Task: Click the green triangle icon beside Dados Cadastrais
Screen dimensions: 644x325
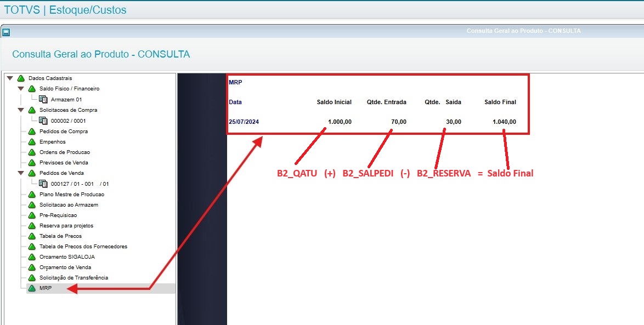Action: click(x=21, y=78)
